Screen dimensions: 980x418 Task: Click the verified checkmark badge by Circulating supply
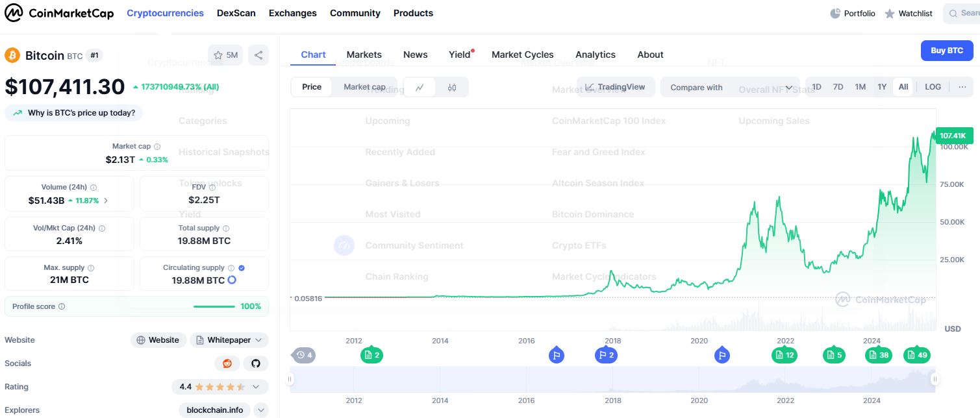pyautogui.click(x=242, y=267)
